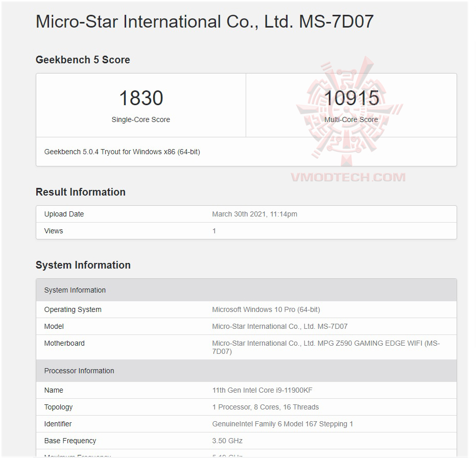Click the 'Views' row label
476x458 pixels.
click(54, 231)
